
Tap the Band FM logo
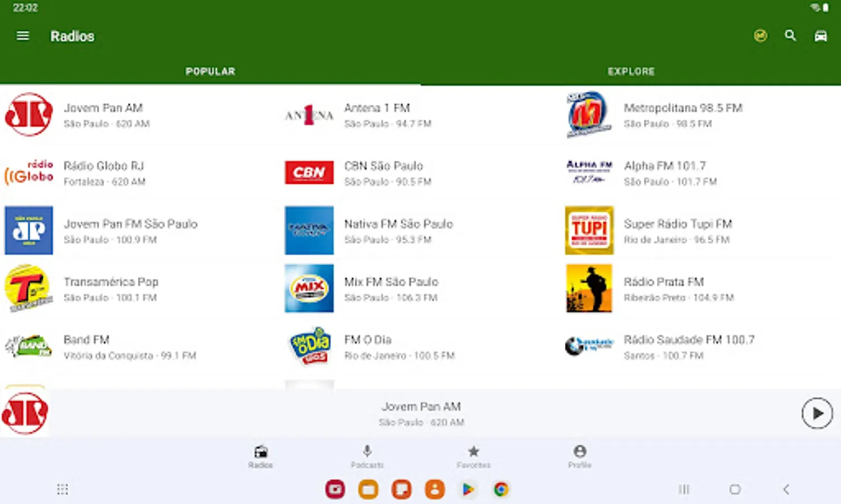click(x=29, y=346)
